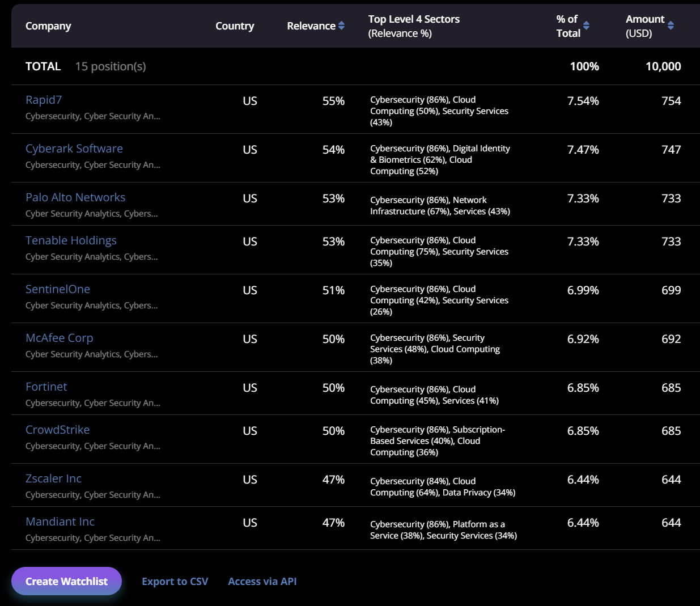The image size is (700, 606).
Task: Open the McAfee Corp link
Action: pos(60,338)
